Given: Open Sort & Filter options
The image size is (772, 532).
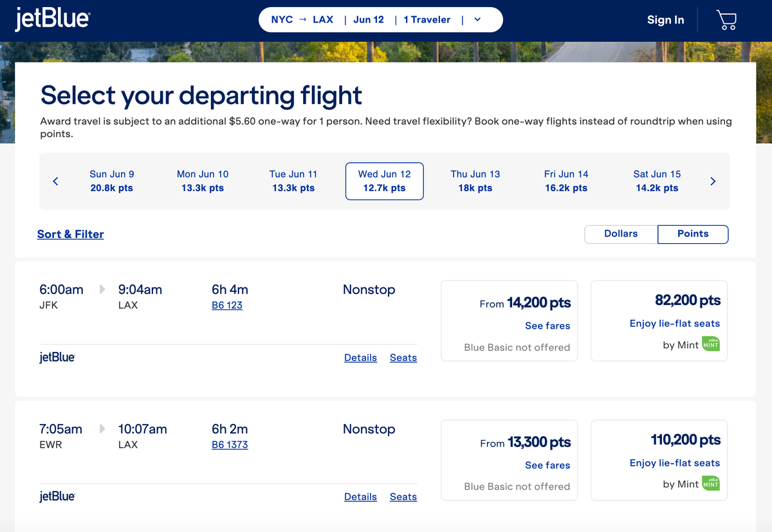Looking at the screenshot, I should pyautogui.click(x=70, y=234).
